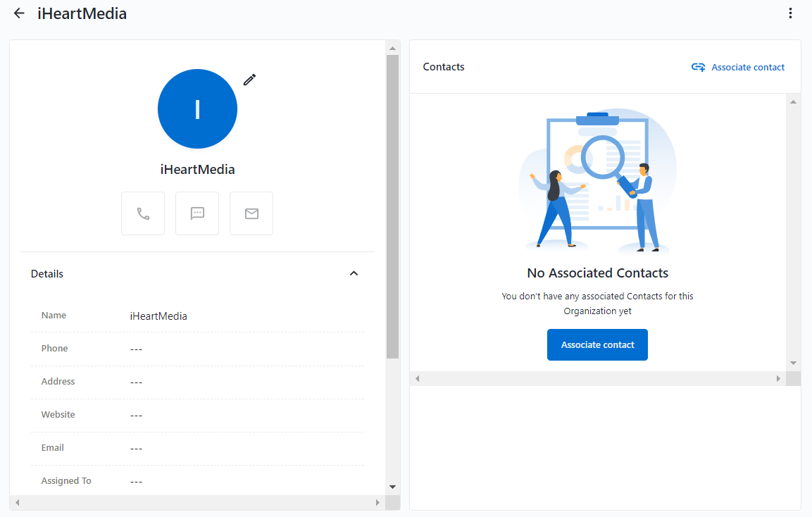The height and width of the screenshot is (517, 812).
Task: Click the No Associated Contacts heading
Action: coord(598,273)
